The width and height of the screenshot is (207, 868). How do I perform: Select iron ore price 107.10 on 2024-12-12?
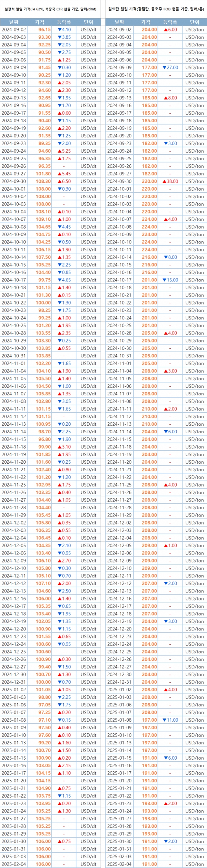pyautogui.click(x=43, y=584)
